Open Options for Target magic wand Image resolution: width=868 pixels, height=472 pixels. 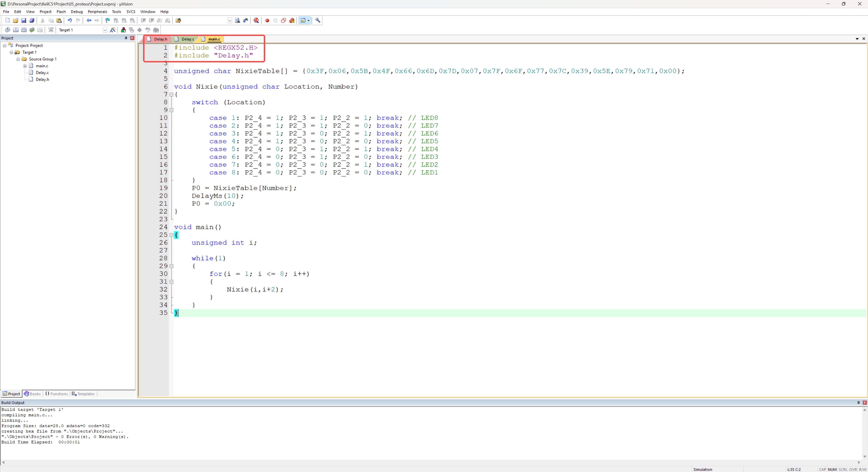click(113, 30)
